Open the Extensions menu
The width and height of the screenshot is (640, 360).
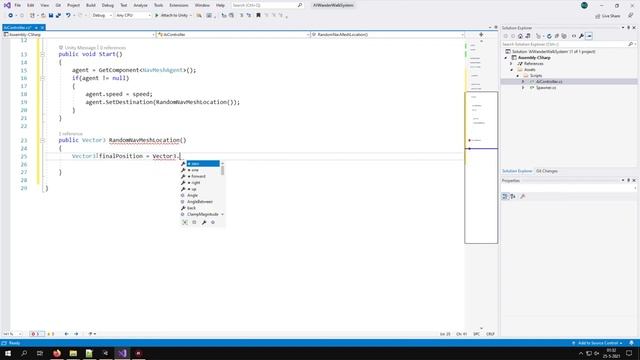[179, 5]
